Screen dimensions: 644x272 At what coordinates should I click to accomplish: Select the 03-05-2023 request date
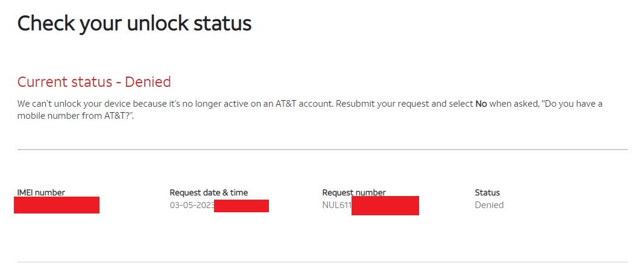point(191,205)
